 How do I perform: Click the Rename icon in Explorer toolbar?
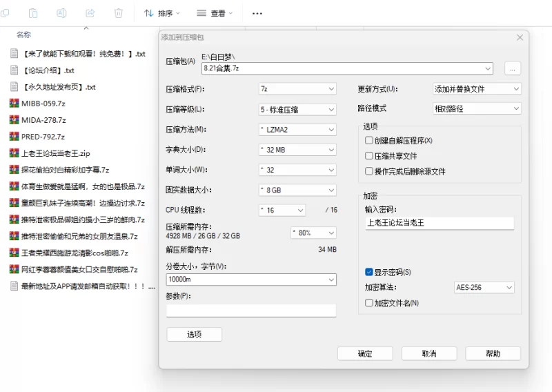point(61,13)
